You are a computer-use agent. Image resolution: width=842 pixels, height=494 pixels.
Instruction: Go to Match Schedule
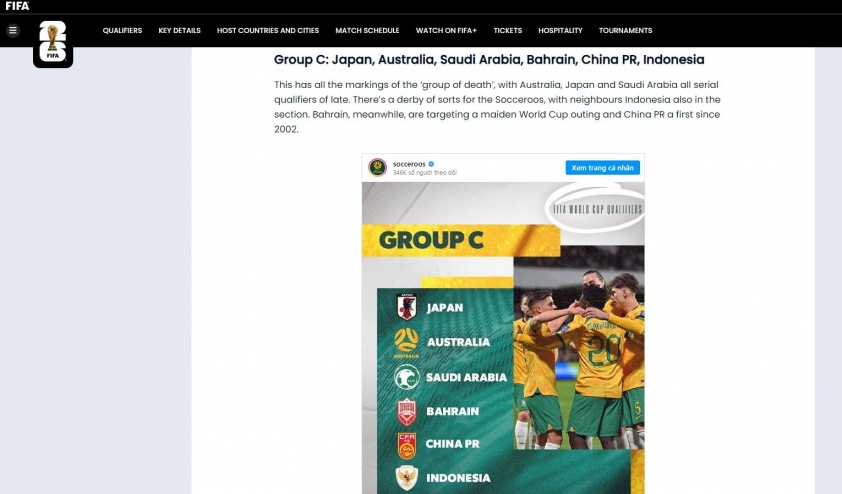(x=367, y=31)
